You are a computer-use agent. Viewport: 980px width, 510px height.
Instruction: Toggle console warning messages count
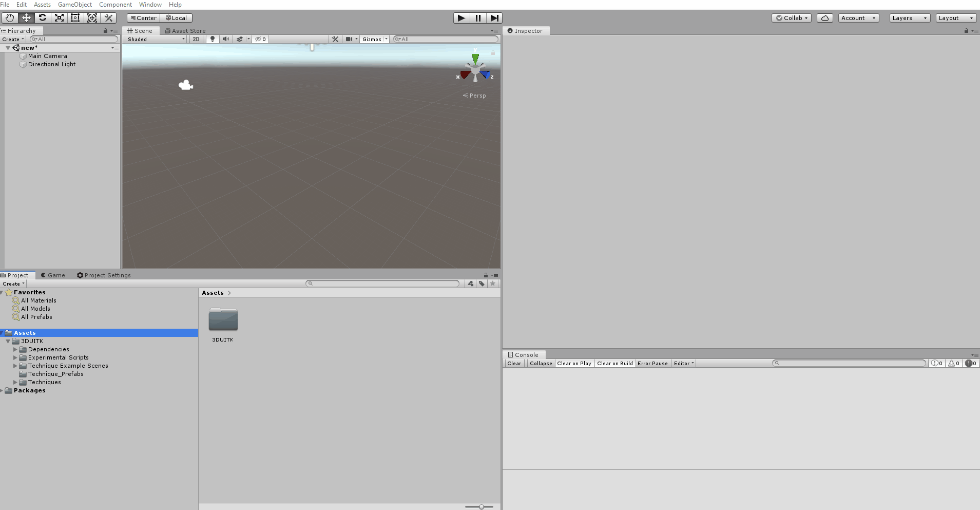tap(954, 363)
